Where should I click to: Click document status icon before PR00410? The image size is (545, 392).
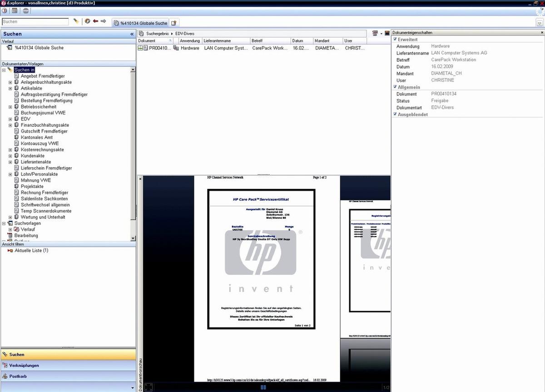(141, 48)
